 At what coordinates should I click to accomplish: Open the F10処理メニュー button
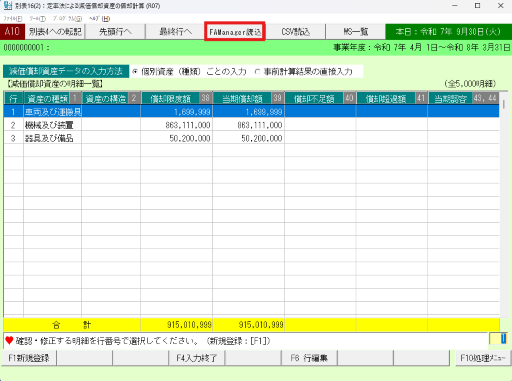[x=483, y=358]
